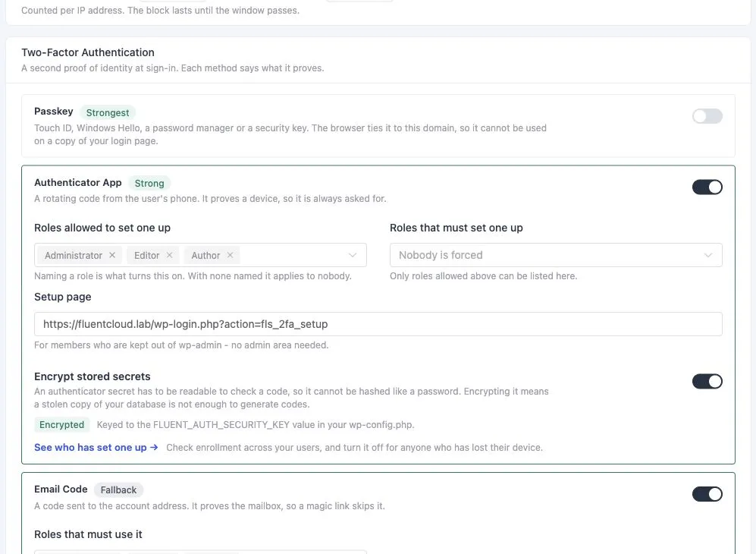Select the Naming a role hint text
The image size is (756, 554).
coord(193,276)
